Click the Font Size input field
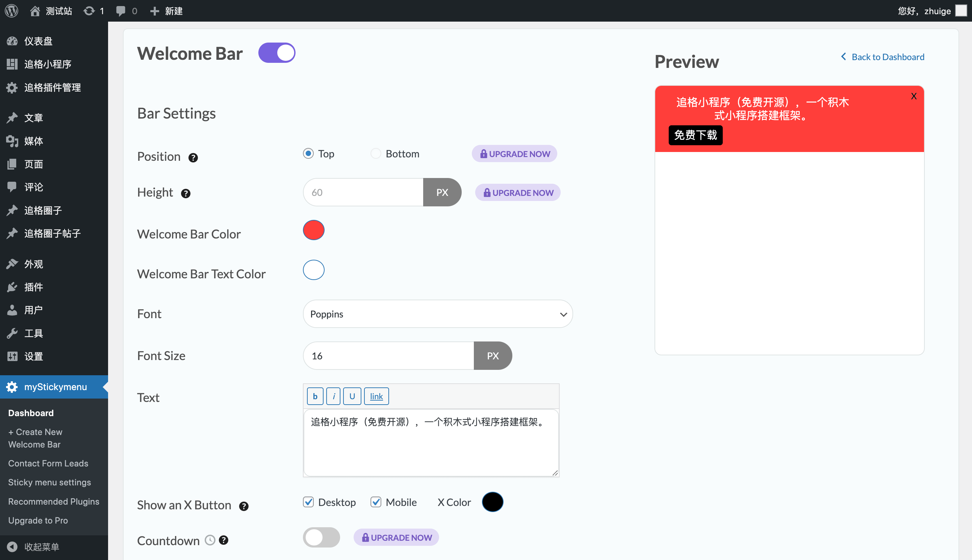Viewport: 972px width, 560px height. coord(388,356)
